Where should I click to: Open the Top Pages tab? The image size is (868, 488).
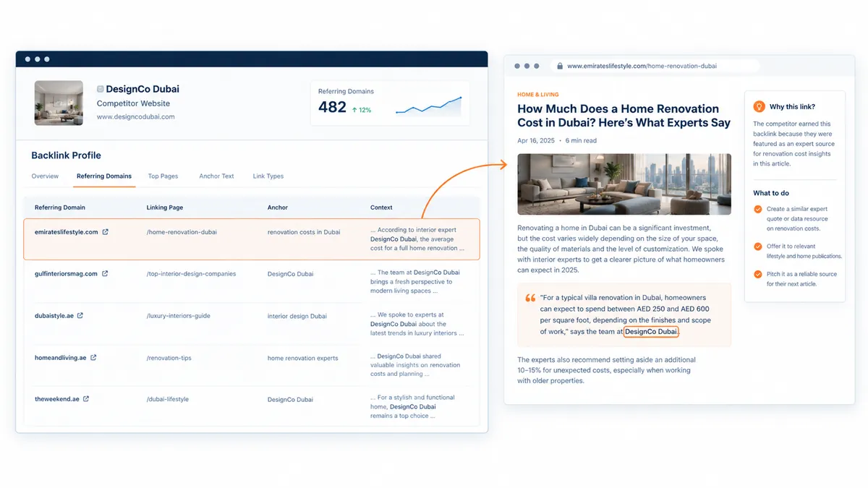click(x=163, y=176)
